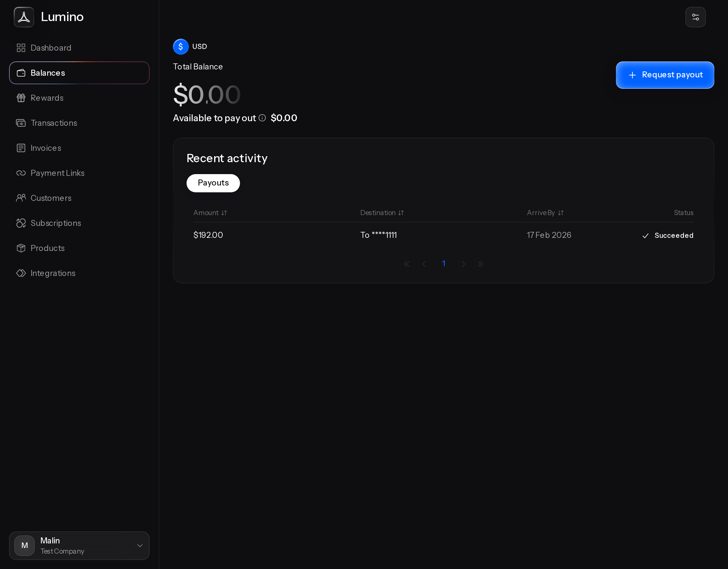Select the Payouts tab

pos(213,183)
